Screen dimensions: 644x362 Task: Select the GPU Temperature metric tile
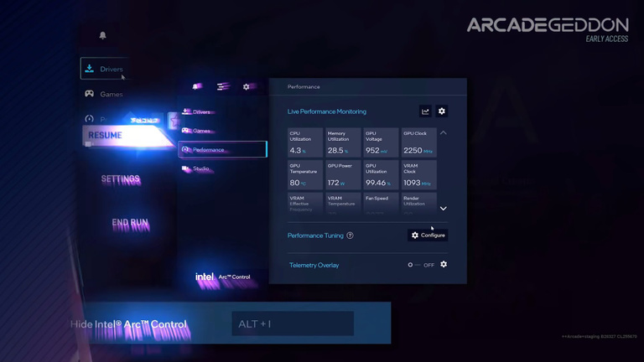point(305,175)
